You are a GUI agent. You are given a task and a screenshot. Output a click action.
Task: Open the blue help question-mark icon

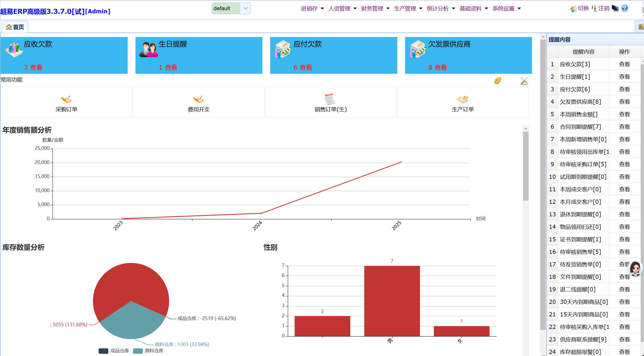[x=625, y=8]
